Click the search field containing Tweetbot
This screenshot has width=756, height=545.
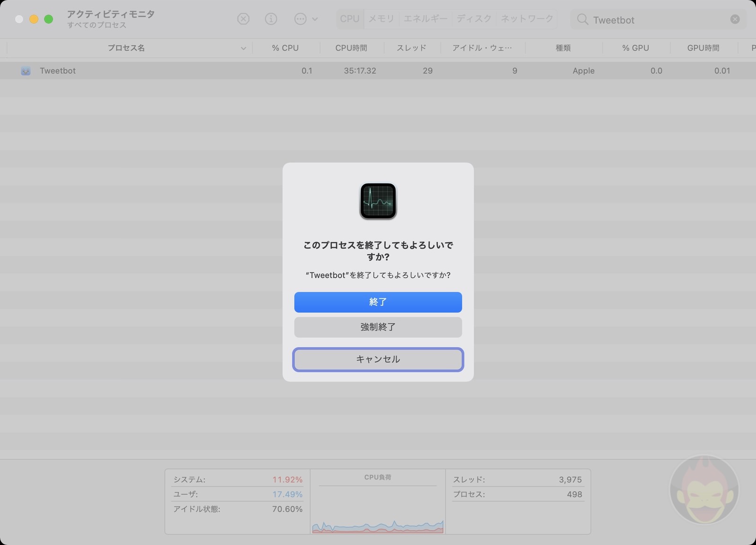pos(659,19)
